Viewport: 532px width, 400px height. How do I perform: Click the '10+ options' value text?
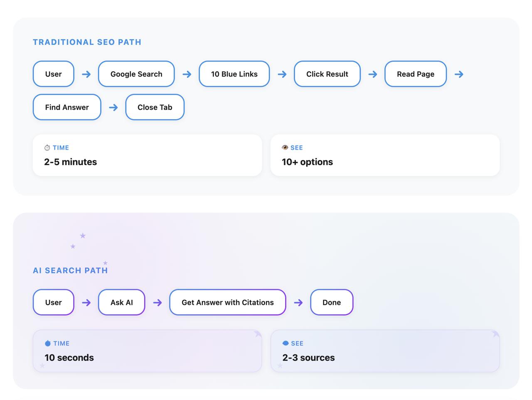click(x=308, y=162)
